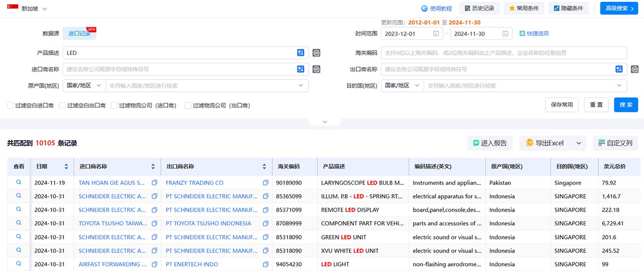Image resolution: width=644 pixels, height=271 pixels.
Task: Open history records from top bar
Action: [x=479, y=8]
